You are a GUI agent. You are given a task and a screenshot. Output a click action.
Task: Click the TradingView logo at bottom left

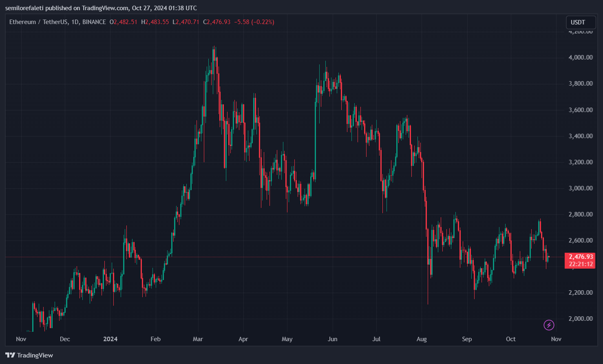click(x=30, y=355)
